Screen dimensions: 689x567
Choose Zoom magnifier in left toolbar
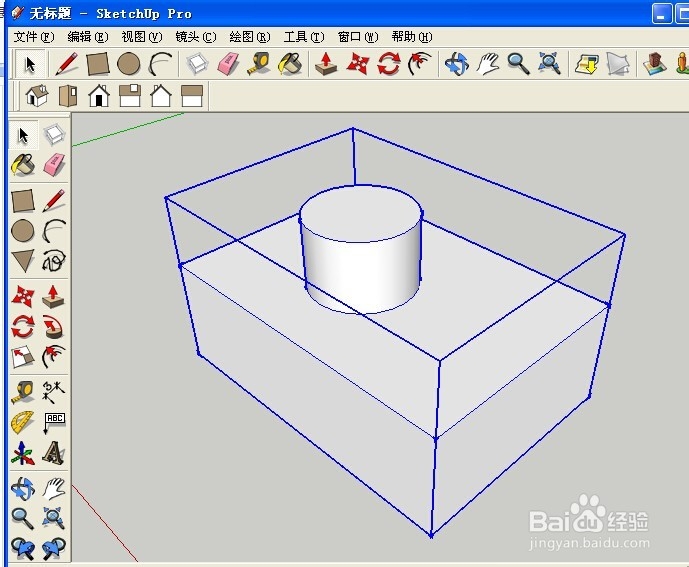pyautogui.click(x=23, y=519)
